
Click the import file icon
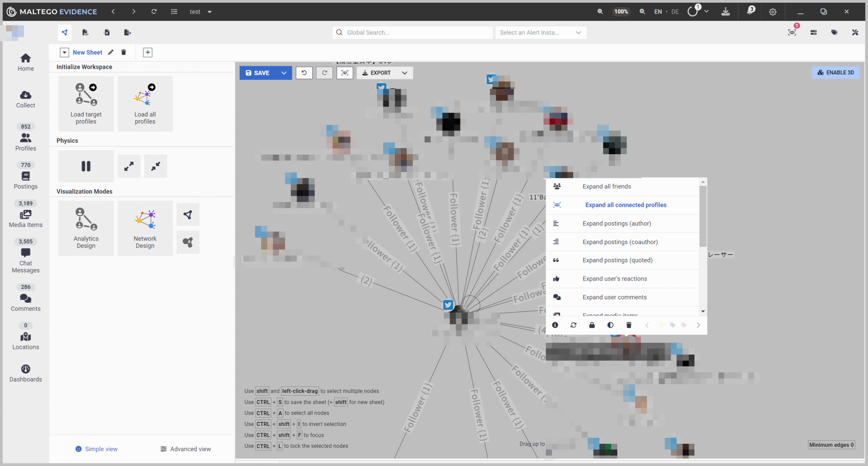[106, 33]
